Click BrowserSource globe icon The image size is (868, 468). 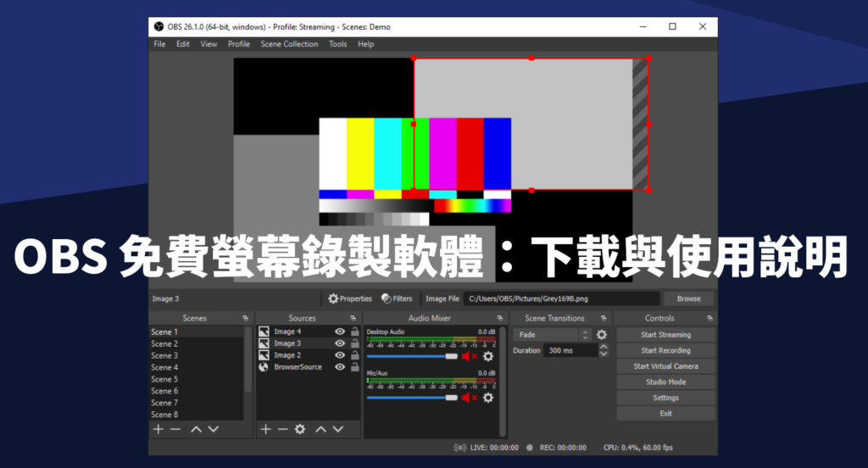(264, 366)
